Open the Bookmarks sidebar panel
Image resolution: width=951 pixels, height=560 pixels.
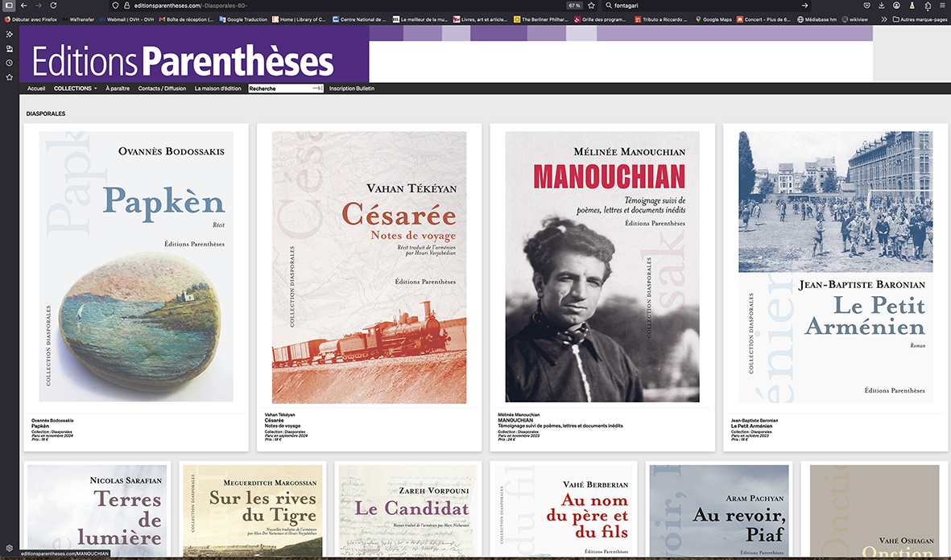point(9,77)
